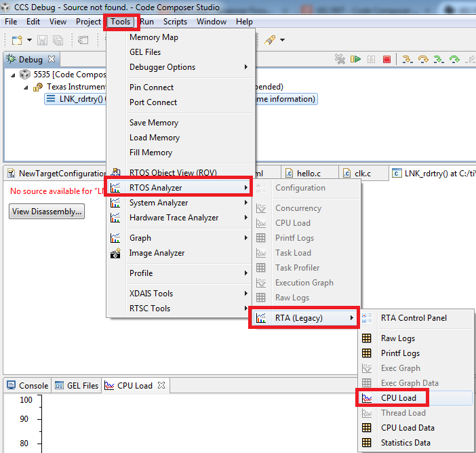
Task: Click the Assembly Step Over green icon
Action: [x=454, y=59]
